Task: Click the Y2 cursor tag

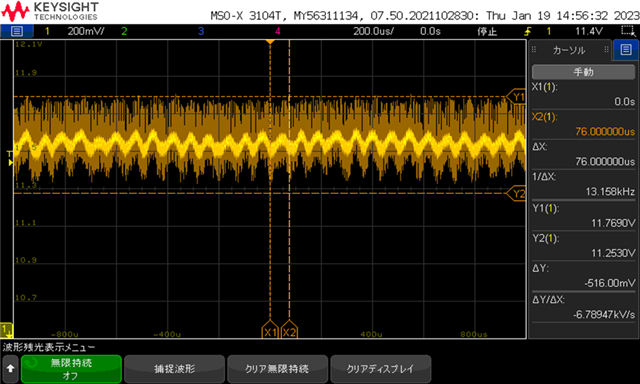Action: [517, 193]
